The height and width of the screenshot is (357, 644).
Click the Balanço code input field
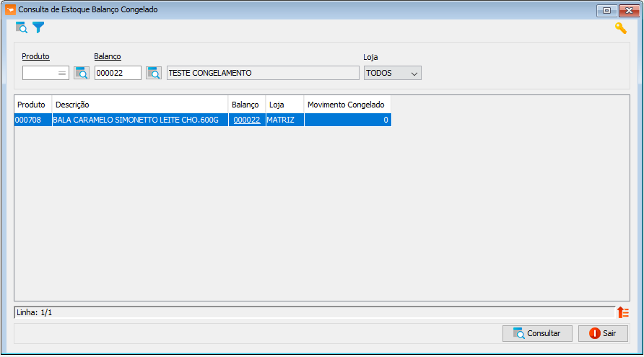click(118, 73)
